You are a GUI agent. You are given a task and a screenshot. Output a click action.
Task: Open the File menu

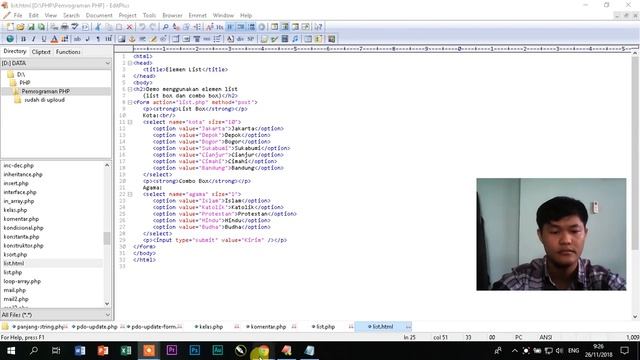point(18,16)
